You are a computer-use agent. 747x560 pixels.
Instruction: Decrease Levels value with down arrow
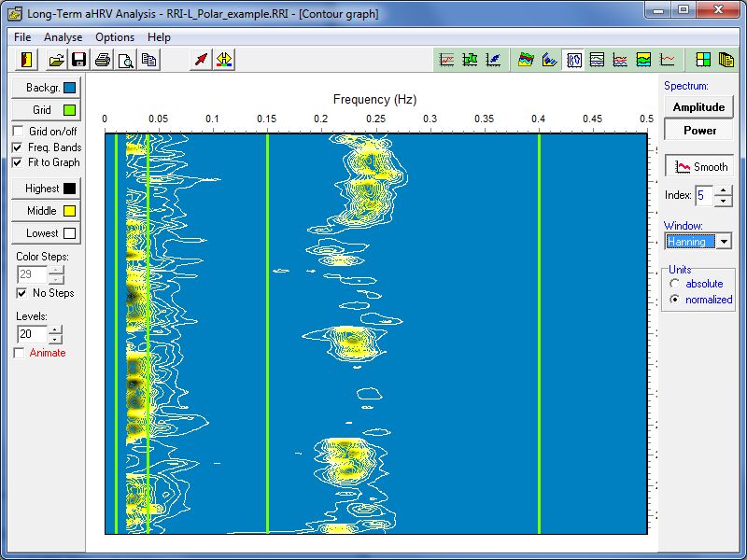click(x=55, y=338)
